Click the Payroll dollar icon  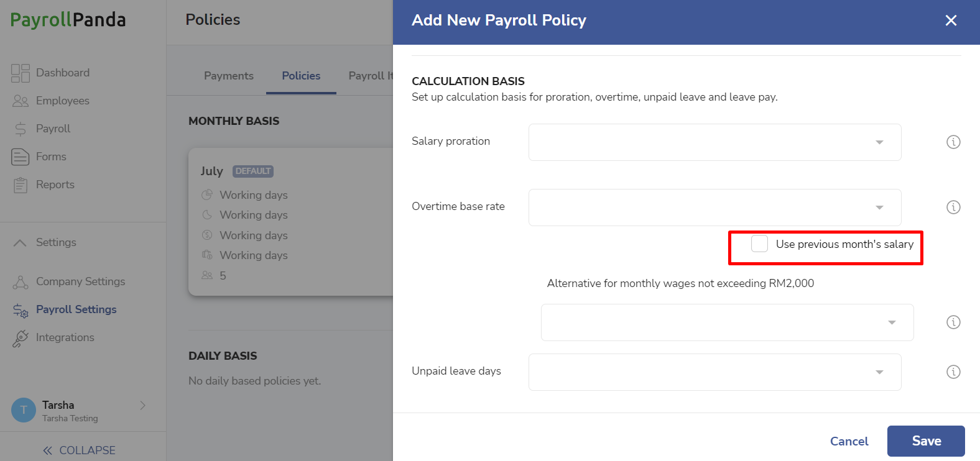[x=21, y=129]
